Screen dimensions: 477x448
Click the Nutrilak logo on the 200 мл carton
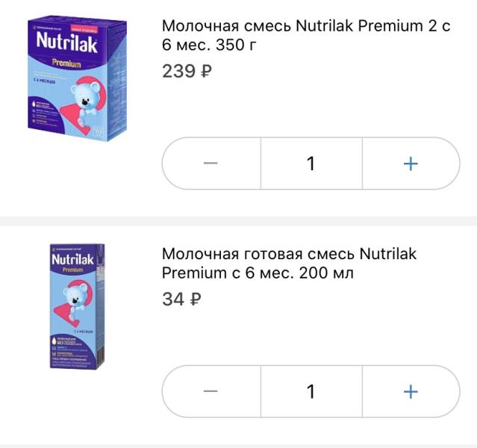pyautogui.click(x=72, y=260)
